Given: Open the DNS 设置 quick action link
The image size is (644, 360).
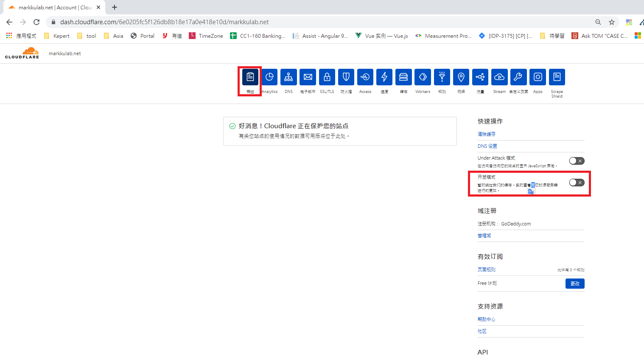Looking at the screenshot, I should coord(487,146).
